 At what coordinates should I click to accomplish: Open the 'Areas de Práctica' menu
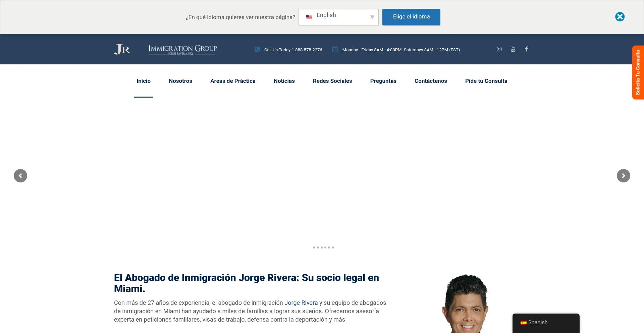(x=233, y=81)
